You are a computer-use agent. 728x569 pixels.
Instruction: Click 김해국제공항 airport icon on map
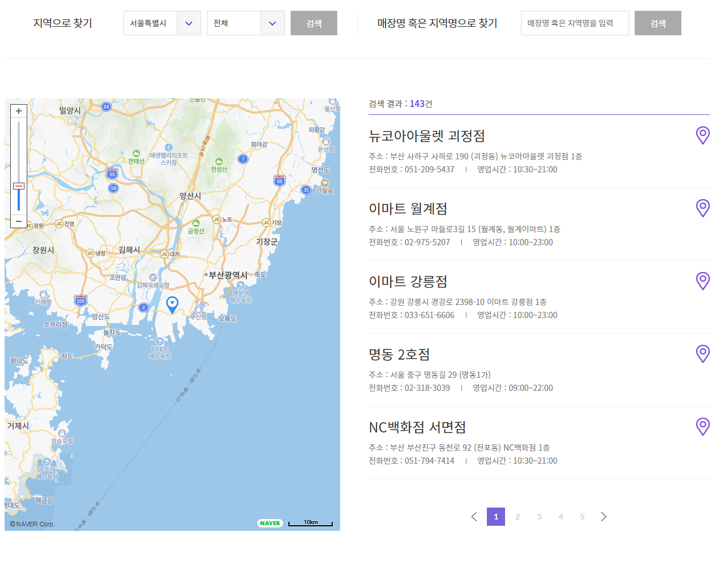[153, 277]
